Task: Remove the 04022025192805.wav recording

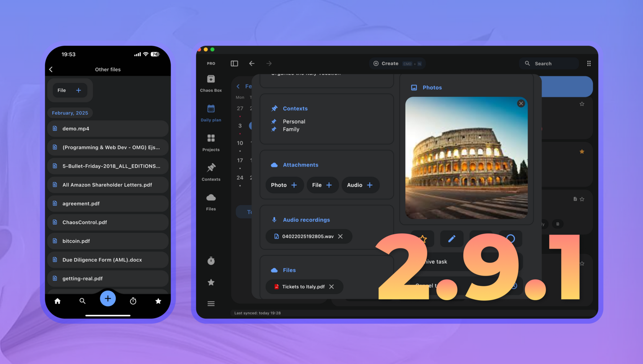Action: (x=340, y=236)
